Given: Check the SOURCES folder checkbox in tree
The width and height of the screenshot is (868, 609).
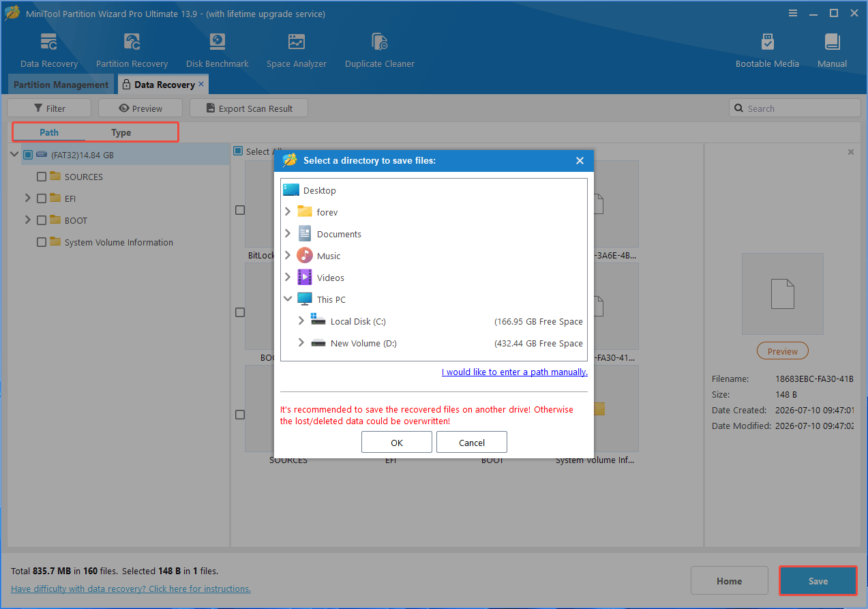Looking at the screenshot, I should pyautogui.click(x=42, y=177).
